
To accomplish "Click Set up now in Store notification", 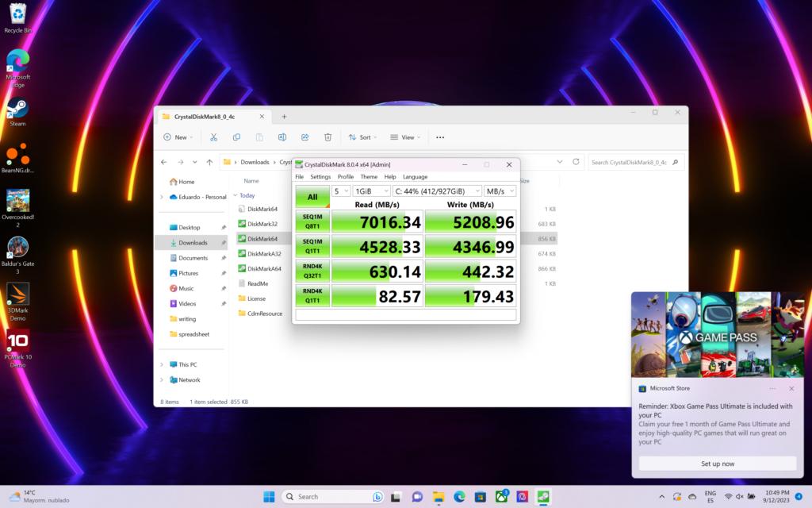I will point(717,464).
